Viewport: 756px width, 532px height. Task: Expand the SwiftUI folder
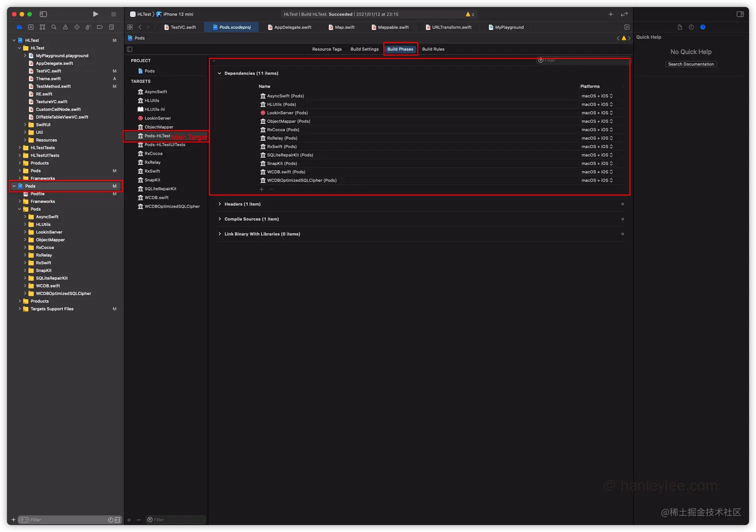[x=25, y=125]
